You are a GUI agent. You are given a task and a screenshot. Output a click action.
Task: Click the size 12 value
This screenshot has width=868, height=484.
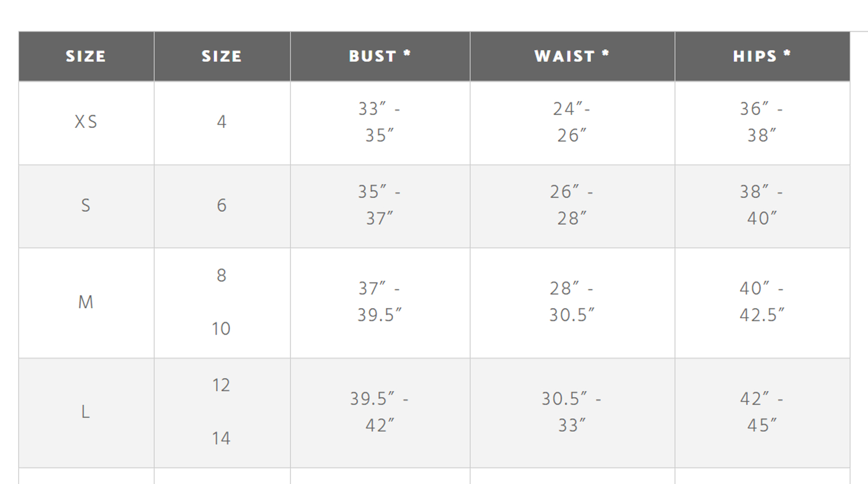tap(221, 385)
